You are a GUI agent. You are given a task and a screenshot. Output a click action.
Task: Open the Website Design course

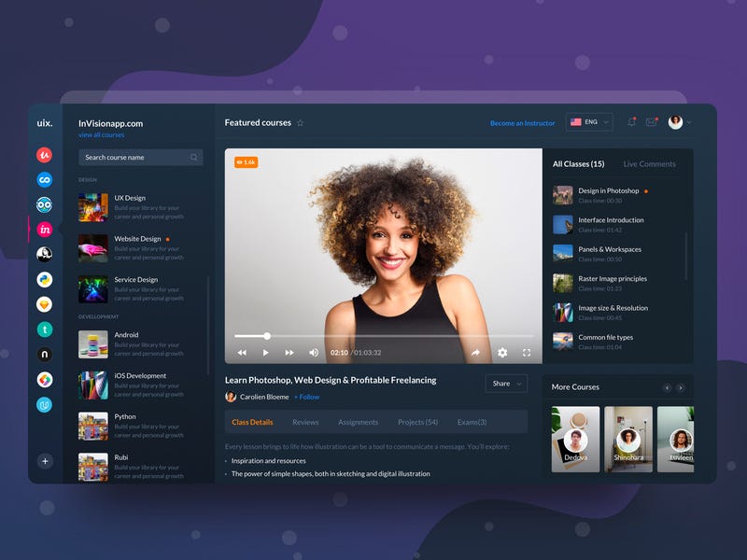[131, 248]
